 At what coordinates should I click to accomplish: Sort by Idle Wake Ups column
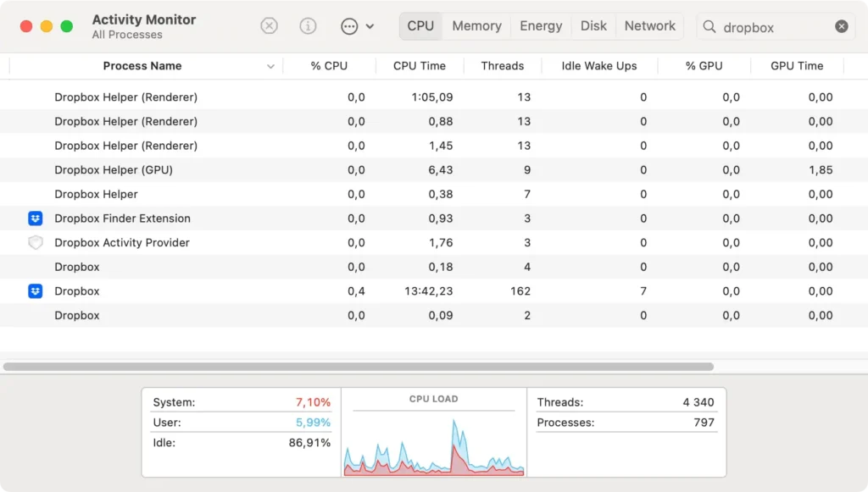click(599, 66)
